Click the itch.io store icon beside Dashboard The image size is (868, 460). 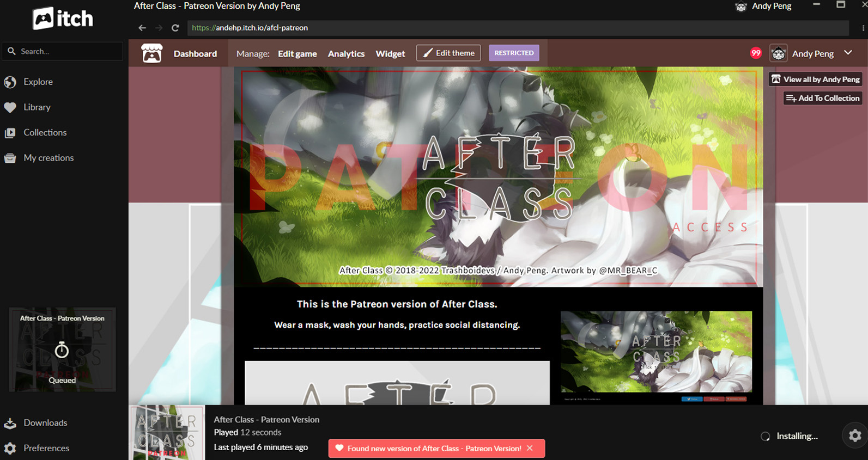tap(151, 53)
